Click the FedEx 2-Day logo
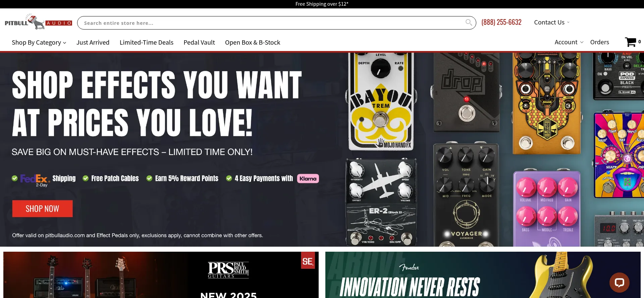This screenshot has height=298, width=644. (35, 180)
